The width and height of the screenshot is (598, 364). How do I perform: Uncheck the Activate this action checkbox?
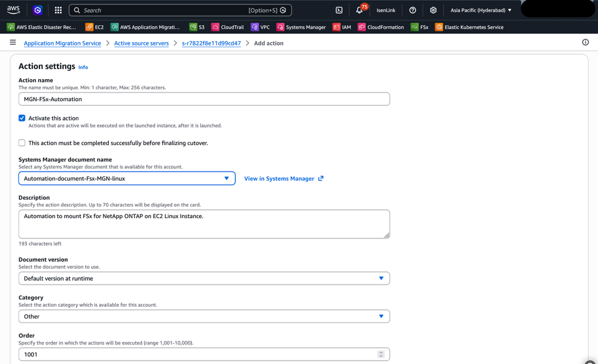(x=22, y=118)
